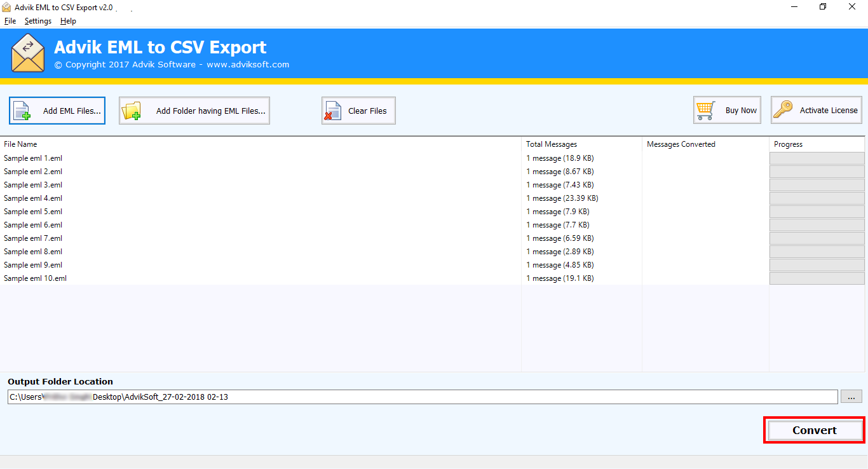Open the File menu
The image size is (868, 469).
tap(10, 21)
